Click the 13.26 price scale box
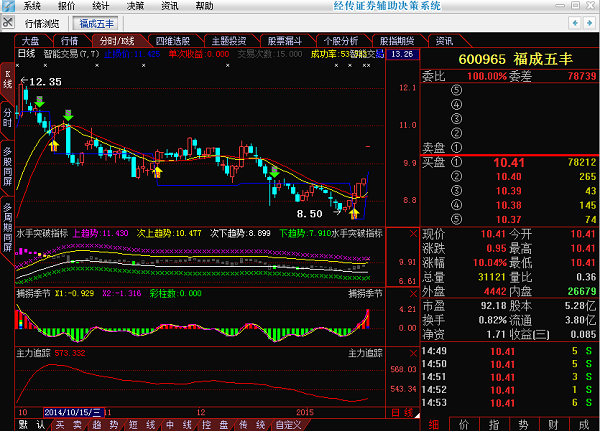 [402, 54]
